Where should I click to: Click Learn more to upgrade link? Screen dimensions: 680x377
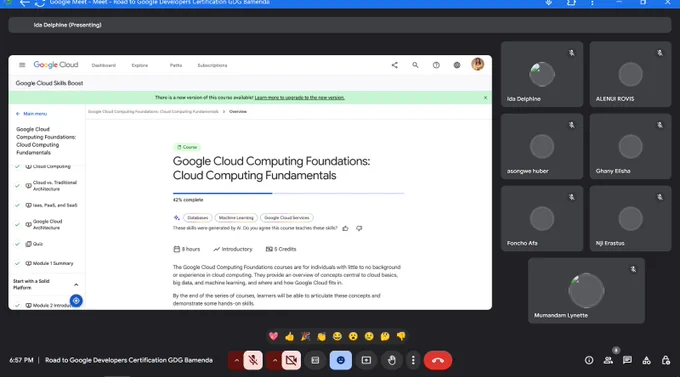[299, 98]
